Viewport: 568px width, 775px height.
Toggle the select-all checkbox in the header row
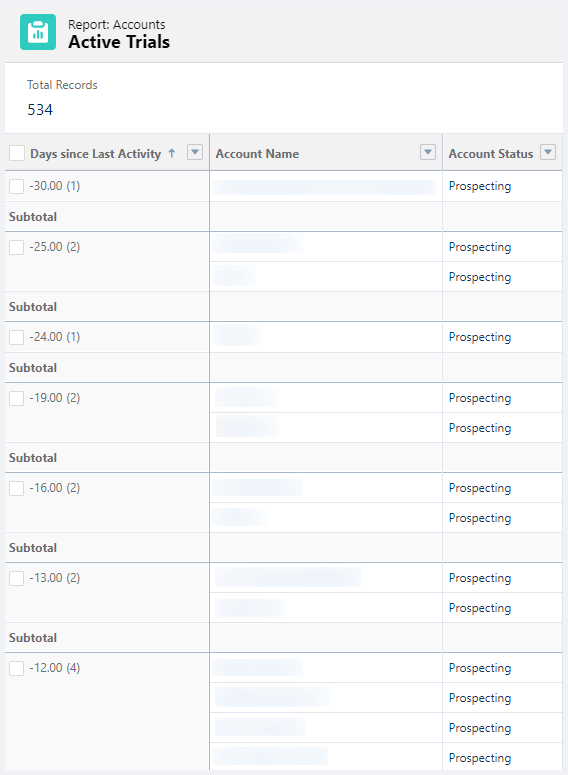pyautogui.click(x=17, y=153)
